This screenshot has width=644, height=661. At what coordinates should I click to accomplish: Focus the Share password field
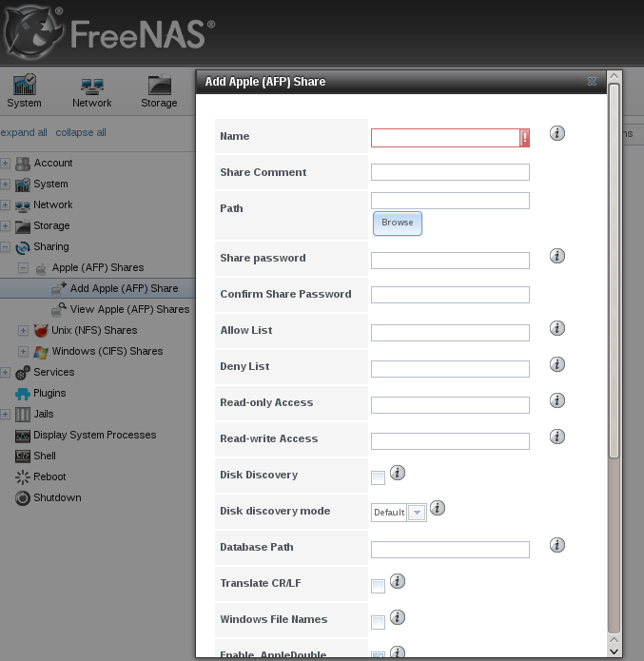[x=450, y=261]
